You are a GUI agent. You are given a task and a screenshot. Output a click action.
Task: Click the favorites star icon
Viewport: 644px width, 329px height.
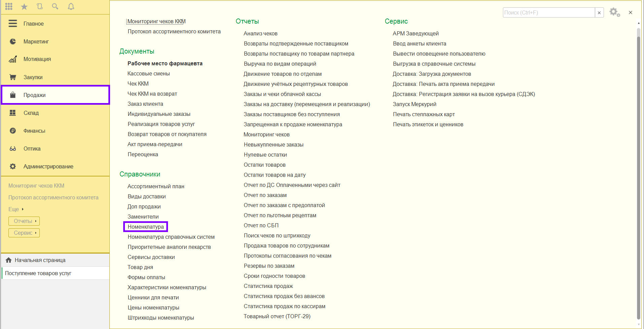24,7
